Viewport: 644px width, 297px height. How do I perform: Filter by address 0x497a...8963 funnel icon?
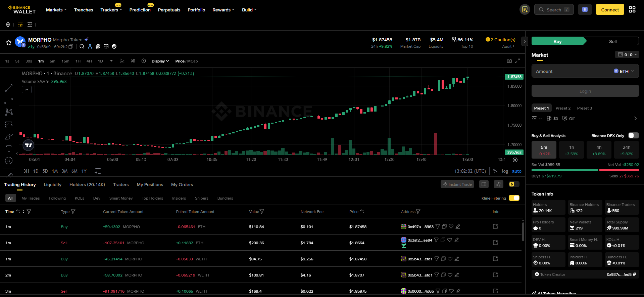tap(438, 226)
